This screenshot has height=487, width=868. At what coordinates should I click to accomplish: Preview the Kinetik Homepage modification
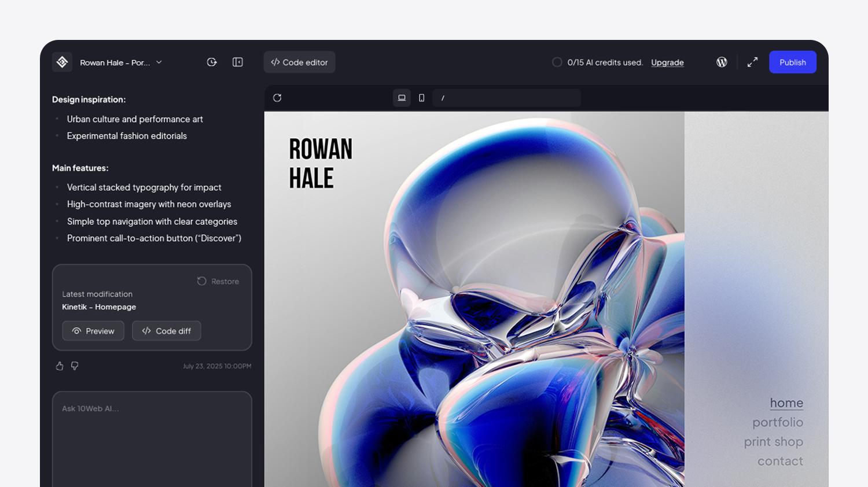tap(93, 331)
